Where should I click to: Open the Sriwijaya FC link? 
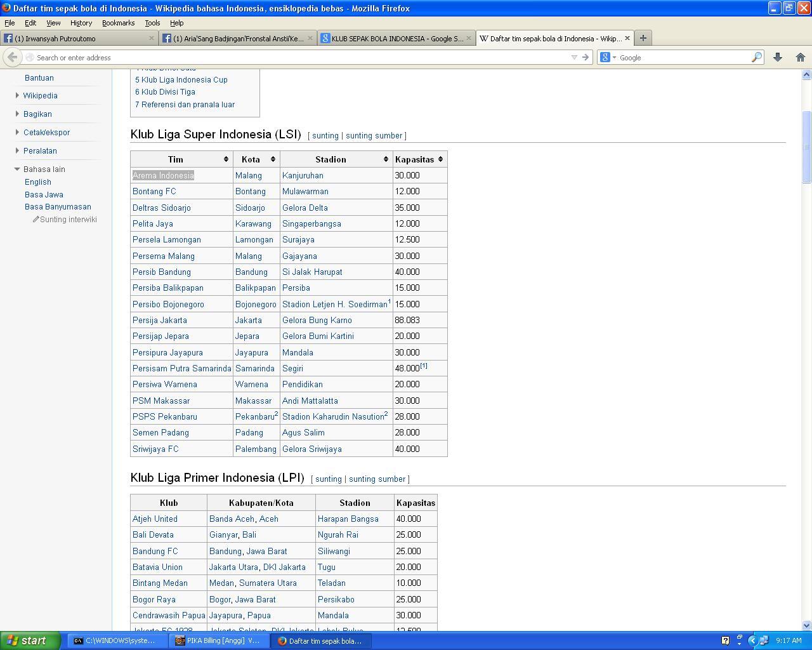point(155,449)
